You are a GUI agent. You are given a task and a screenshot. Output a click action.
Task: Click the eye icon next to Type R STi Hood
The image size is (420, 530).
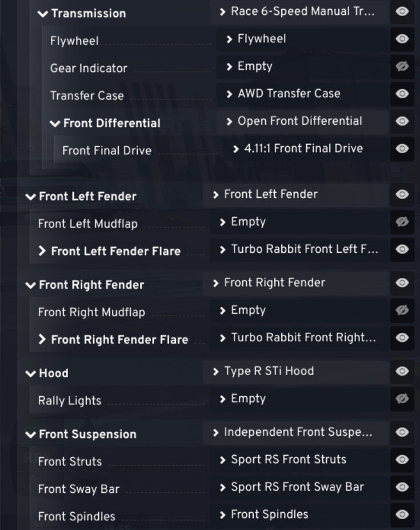402,372
